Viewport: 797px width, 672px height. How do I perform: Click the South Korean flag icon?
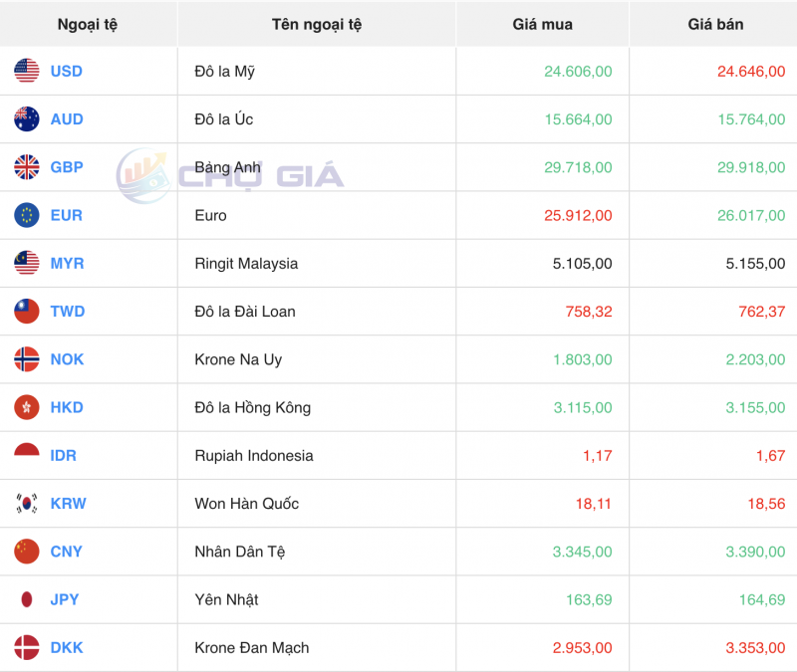click(27, 504)
